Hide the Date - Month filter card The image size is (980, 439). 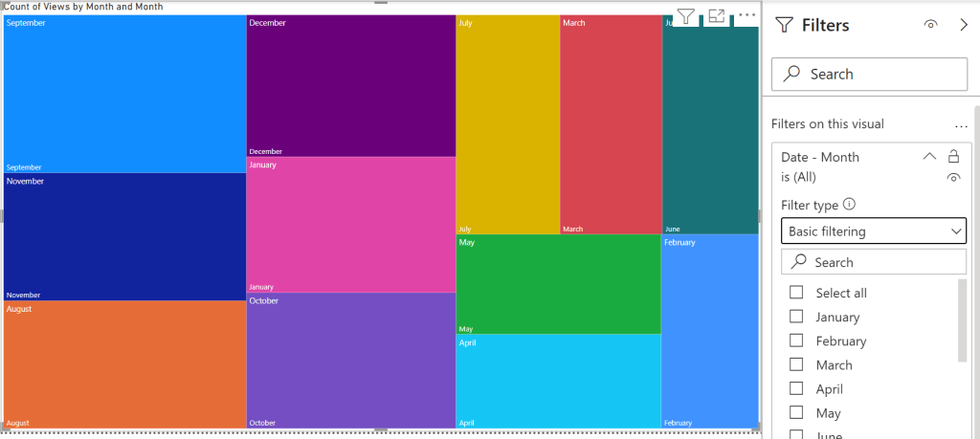[x=953, y=178]
